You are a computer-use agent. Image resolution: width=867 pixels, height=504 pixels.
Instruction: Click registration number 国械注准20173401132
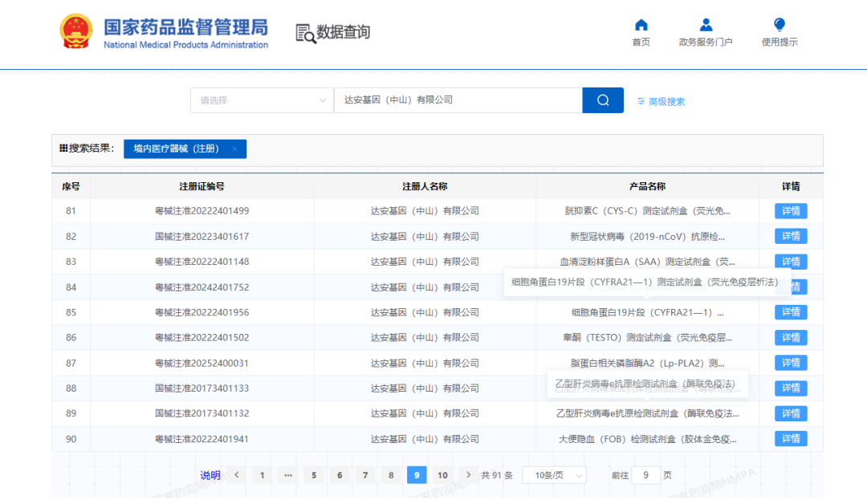click(201, 413)
